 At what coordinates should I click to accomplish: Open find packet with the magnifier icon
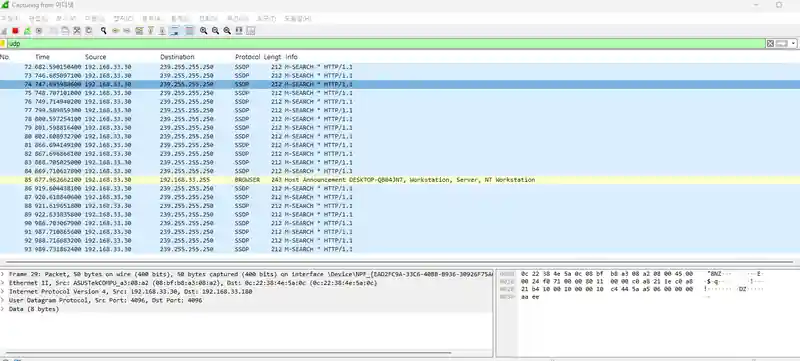tap(104, 31)
